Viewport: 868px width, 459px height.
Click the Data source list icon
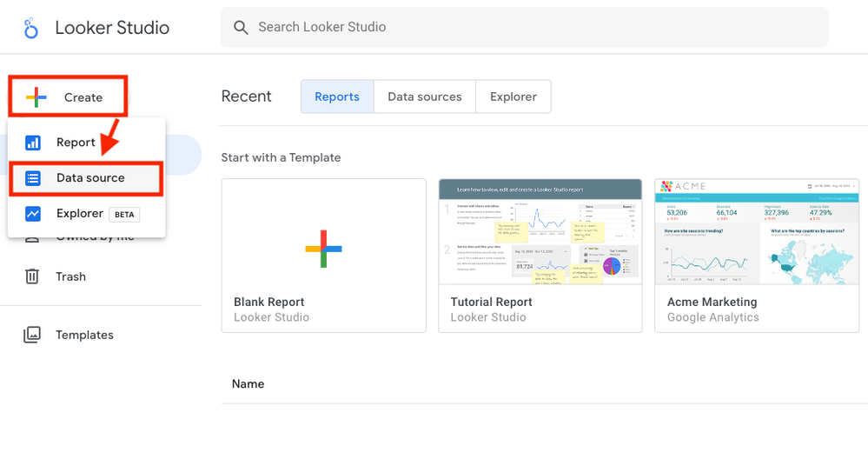pyautogui.click(x=33, y=178)
